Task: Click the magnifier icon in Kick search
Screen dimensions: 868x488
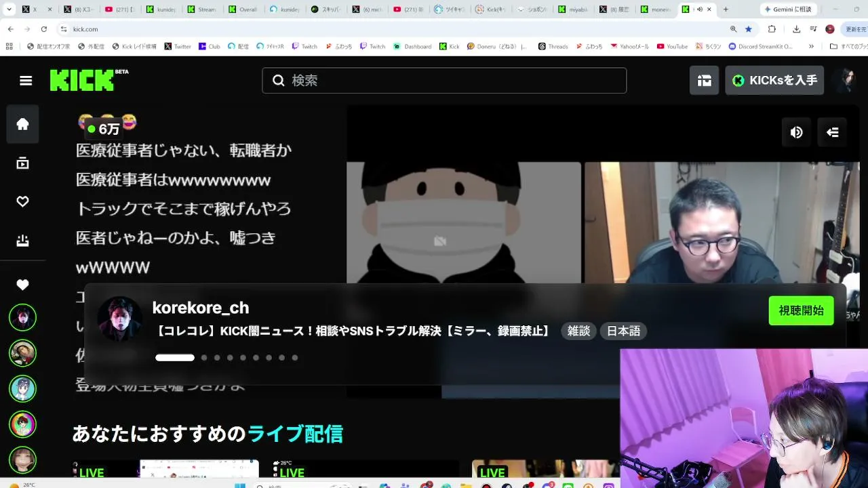Action: [x=278, y=81]
